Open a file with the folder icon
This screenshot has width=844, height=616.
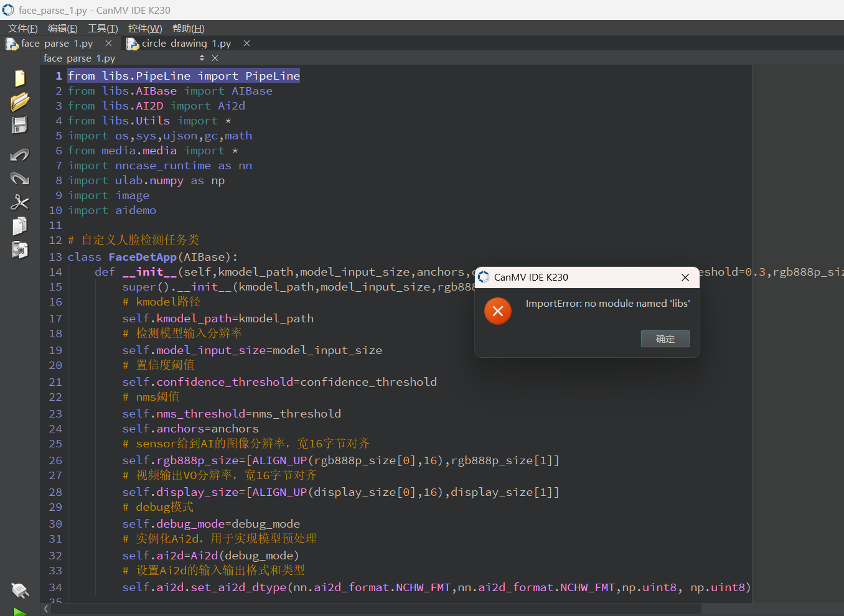click(x=20, y=102)
